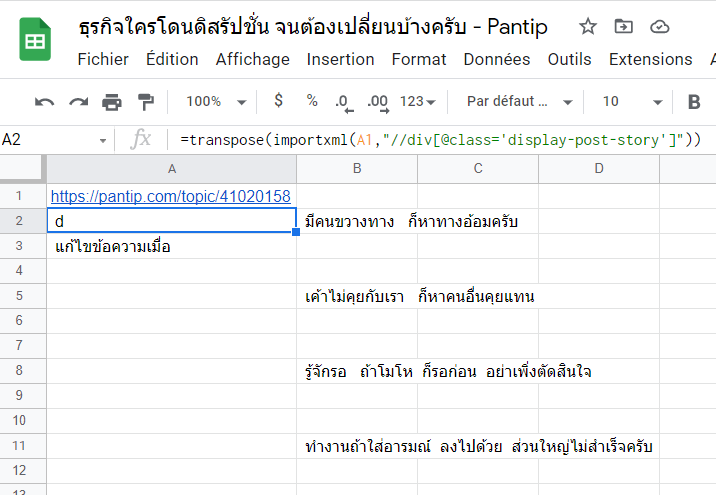Click the fx function icon

pyautogui.click(x=140, y=139)
